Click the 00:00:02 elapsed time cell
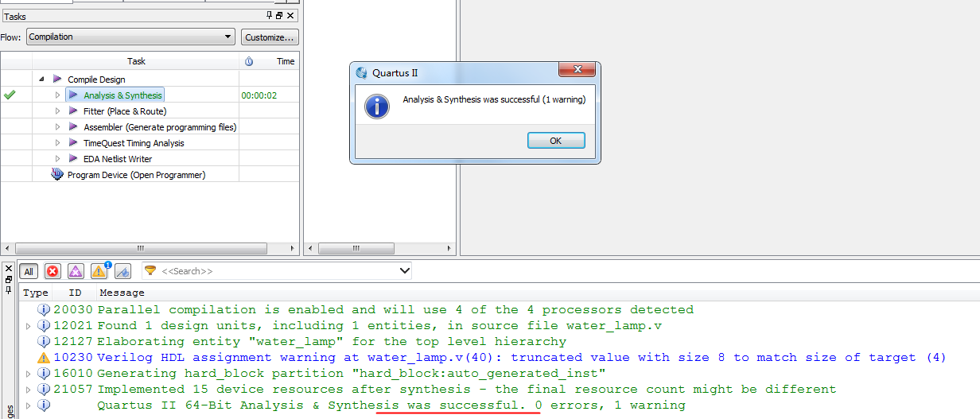Image resolution: width=980 pixels, height=419 pixels. (259, 95)
